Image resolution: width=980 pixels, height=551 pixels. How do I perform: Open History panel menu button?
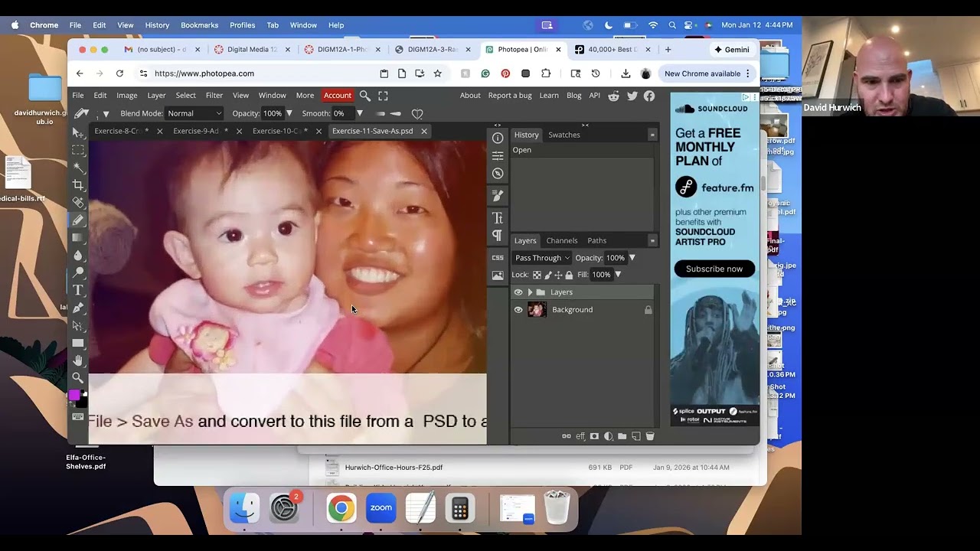point(652,135)
